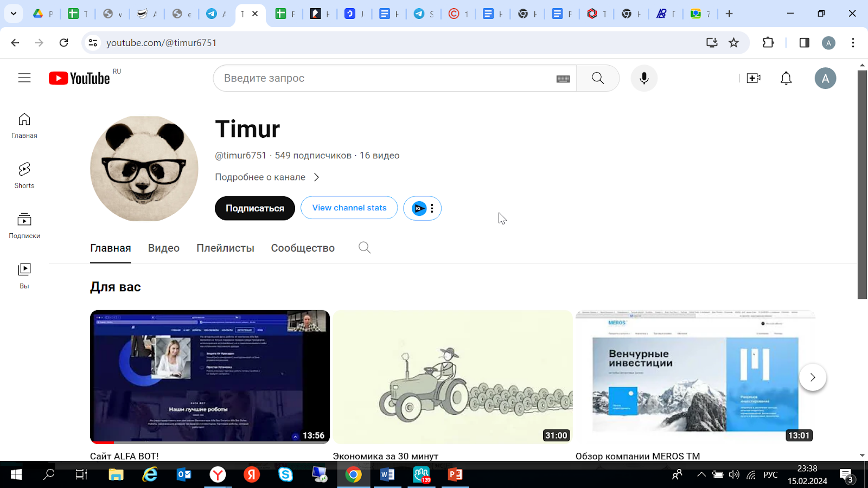Image resolution: width=868 pixels, height=488 pixels.
Task: Play the tractor cartoon video thumbnail
Action: (x=453, y=377)
